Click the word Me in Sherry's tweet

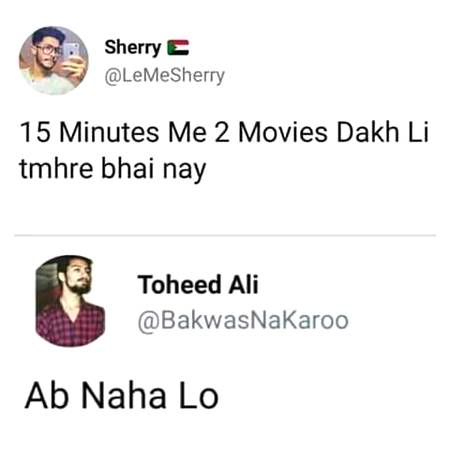tap(187, 132)
